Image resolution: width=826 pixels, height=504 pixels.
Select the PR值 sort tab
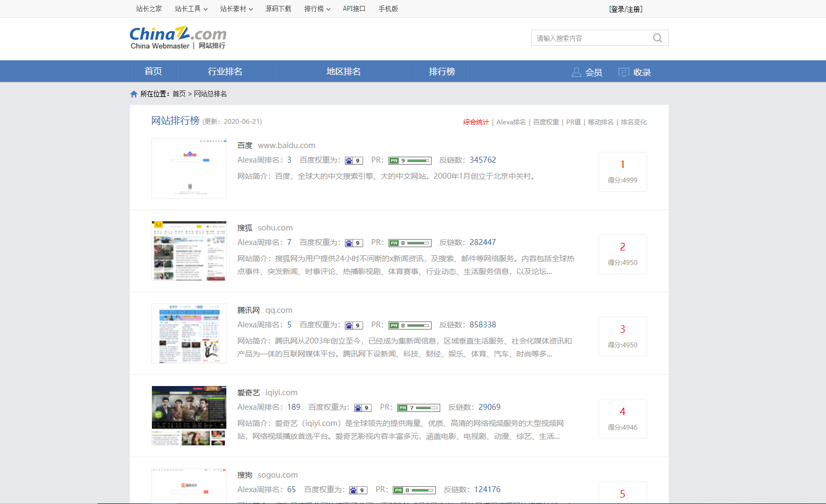573,122
